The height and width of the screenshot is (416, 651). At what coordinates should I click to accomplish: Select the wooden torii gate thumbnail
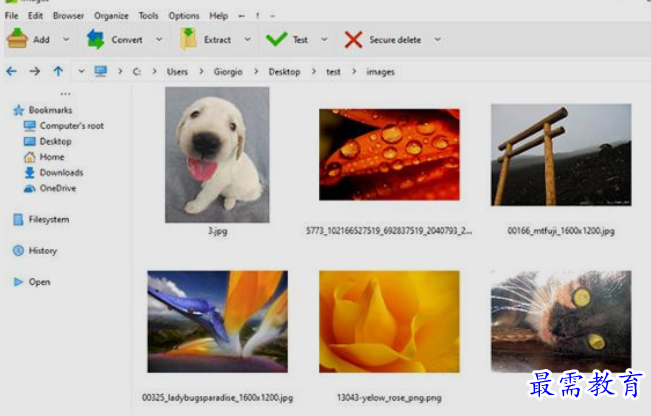tap(561, 155)
